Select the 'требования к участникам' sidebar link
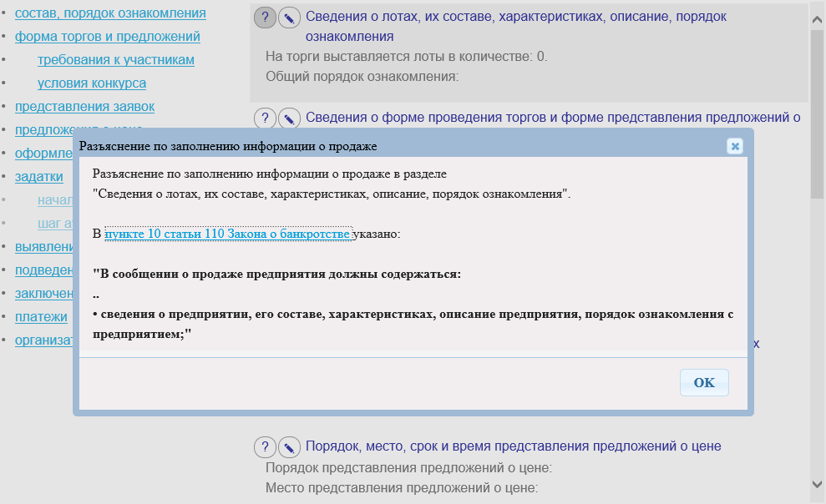The width and height of the screenshot is (826, 504). tap(116, 60)
